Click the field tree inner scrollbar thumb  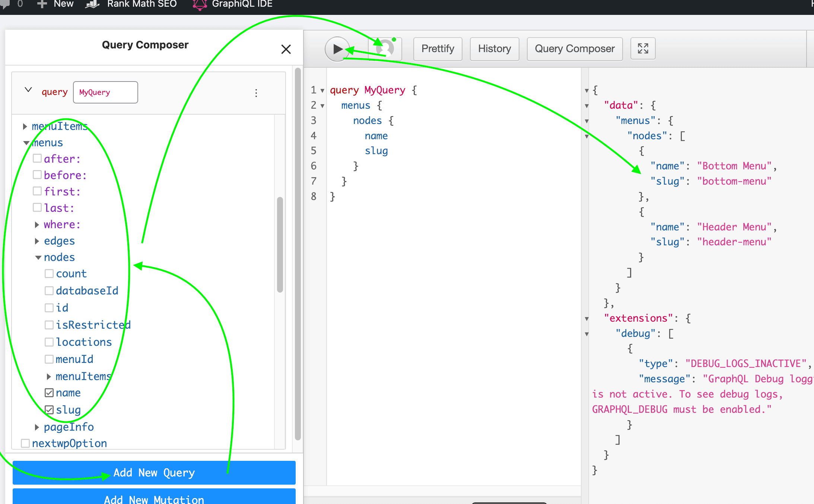[x=280, y=245]
